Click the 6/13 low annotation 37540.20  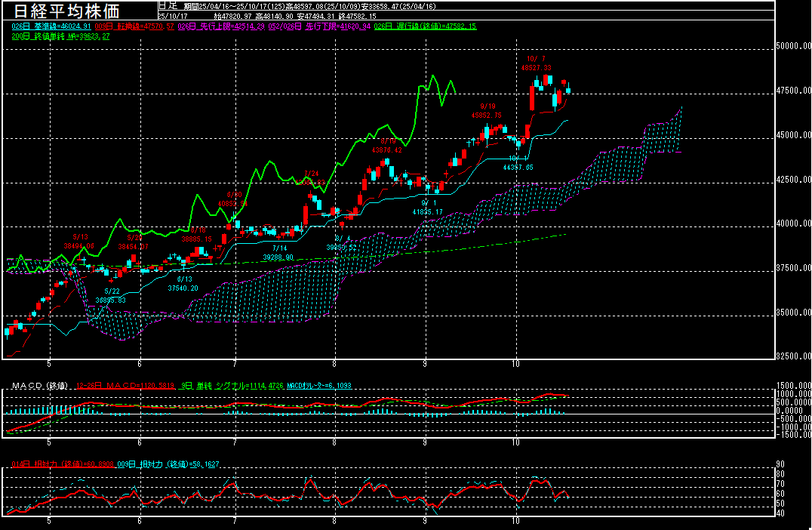(x=183, y=288)
